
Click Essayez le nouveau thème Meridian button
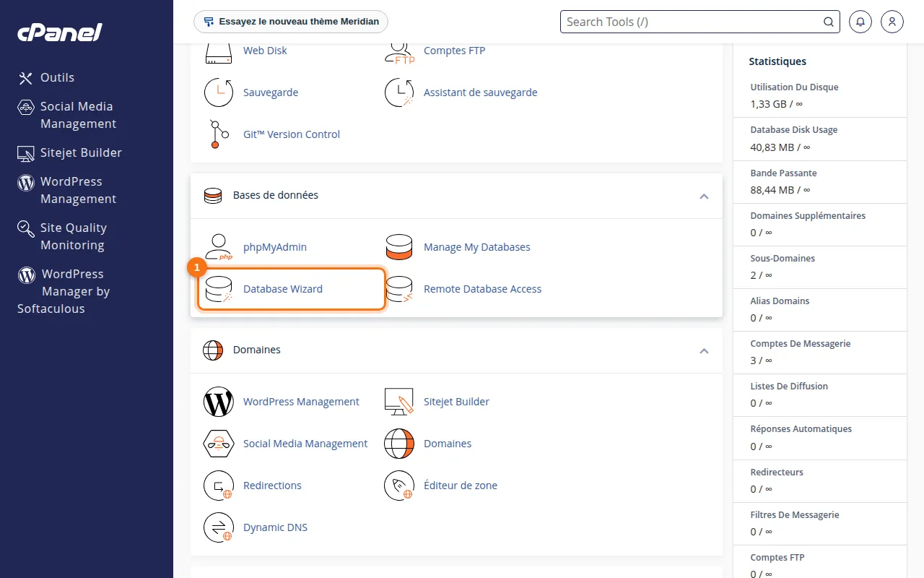pos(291,22)
